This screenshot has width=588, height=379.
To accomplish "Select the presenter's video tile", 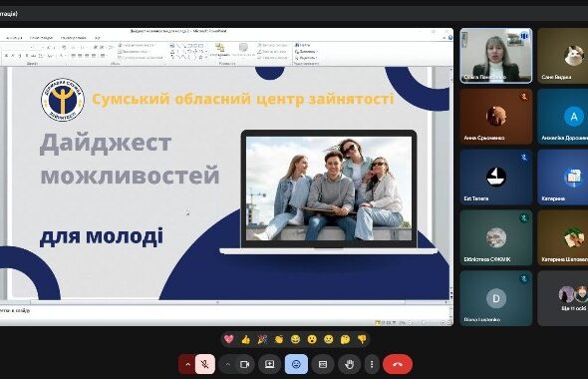I will click(495, 56).
